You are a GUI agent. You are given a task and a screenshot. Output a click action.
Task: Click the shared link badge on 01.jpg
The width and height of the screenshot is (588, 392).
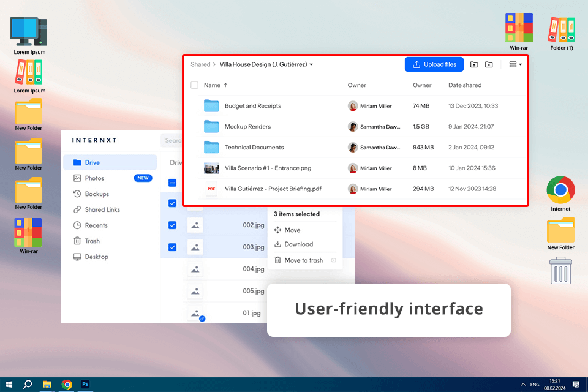coord(202,318)
